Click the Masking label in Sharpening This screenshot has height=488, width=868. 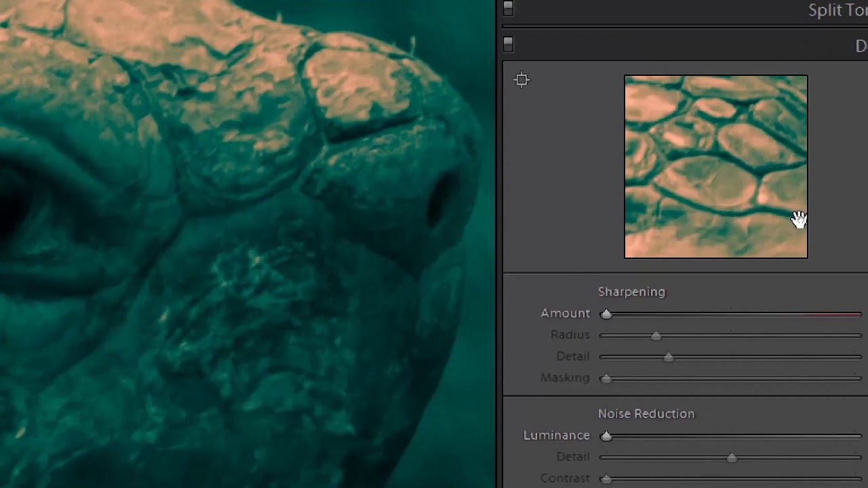pos(565,378)
